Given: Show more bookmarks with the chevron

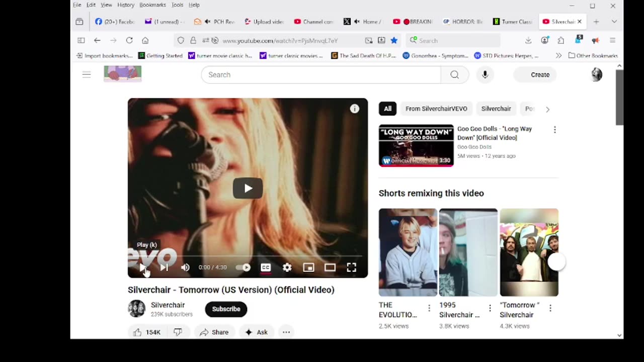Looking at the screenshot, I should 558,55.
